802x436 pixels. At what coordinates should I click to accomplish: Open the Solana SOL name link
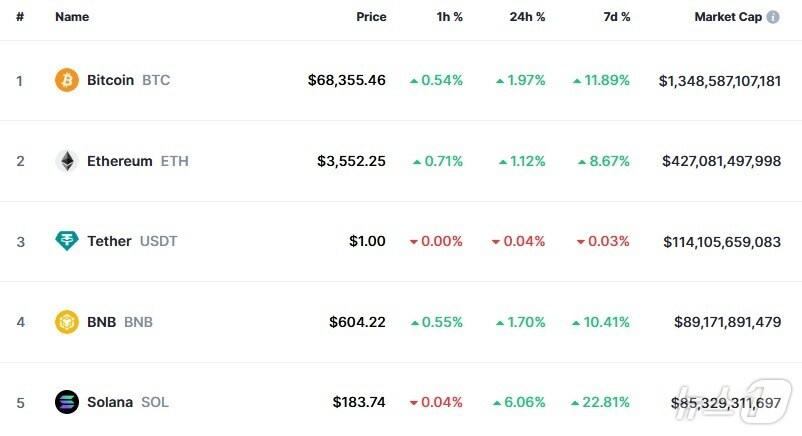(109, 402)
